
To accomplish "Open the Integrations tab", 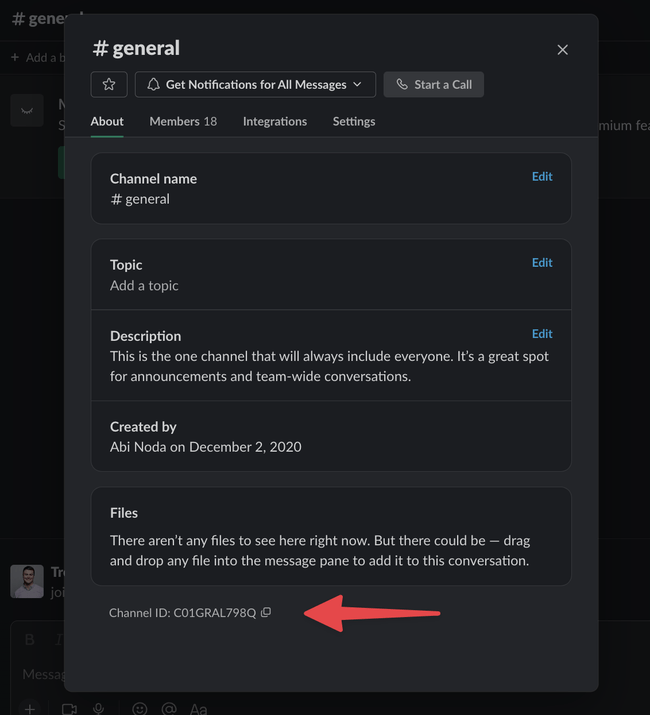I will pos(275,121).
